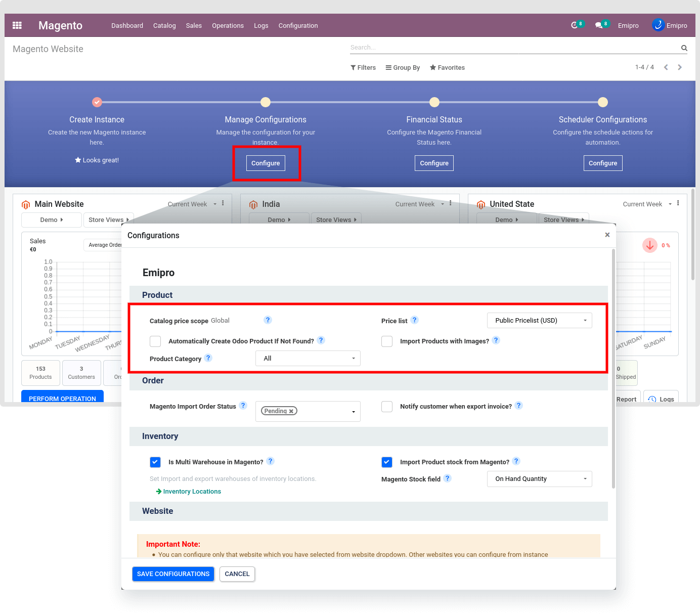Show help for Magento Import Order Status
This screenshot has height=615, width=700.
[x=243, y=405]
